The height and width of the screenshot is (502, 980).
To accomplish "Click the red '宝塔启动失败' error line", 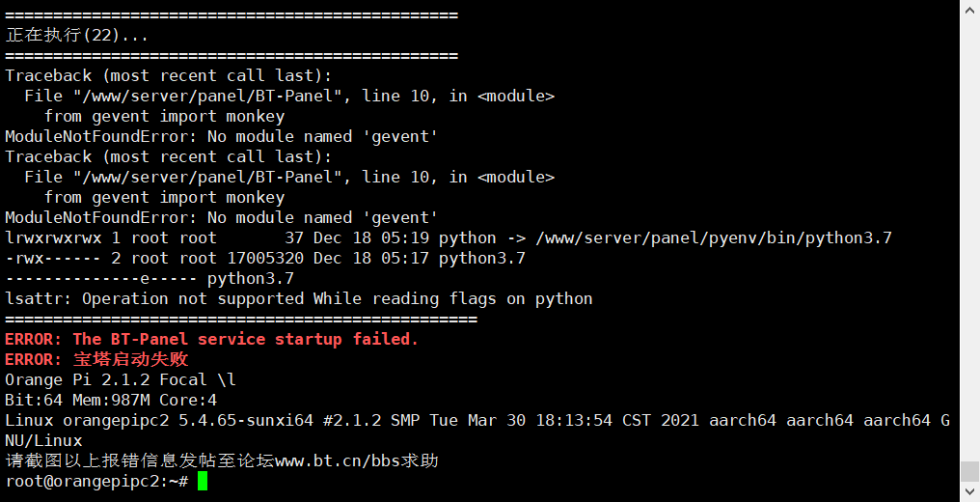I will [96, 359].
